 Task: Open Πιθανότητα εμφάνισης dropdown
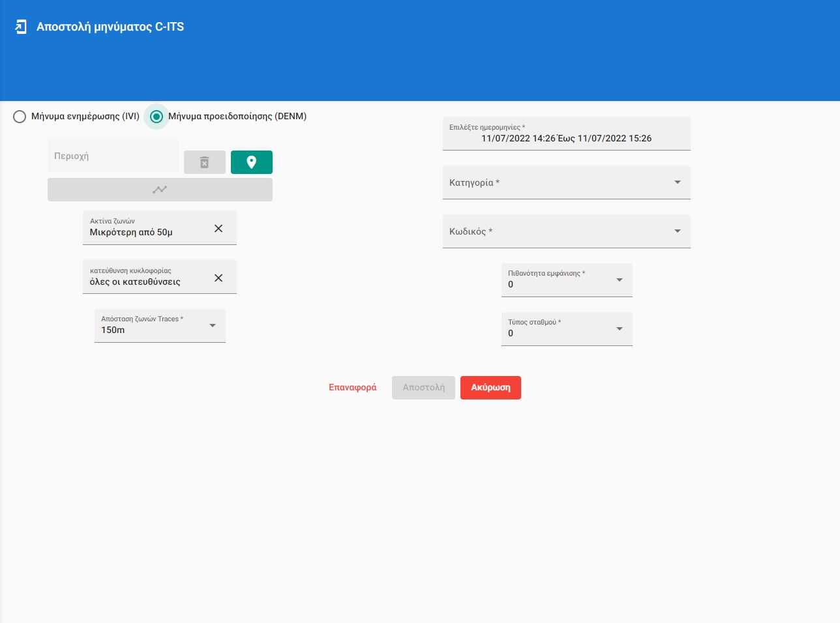click(x=566, y=280)
